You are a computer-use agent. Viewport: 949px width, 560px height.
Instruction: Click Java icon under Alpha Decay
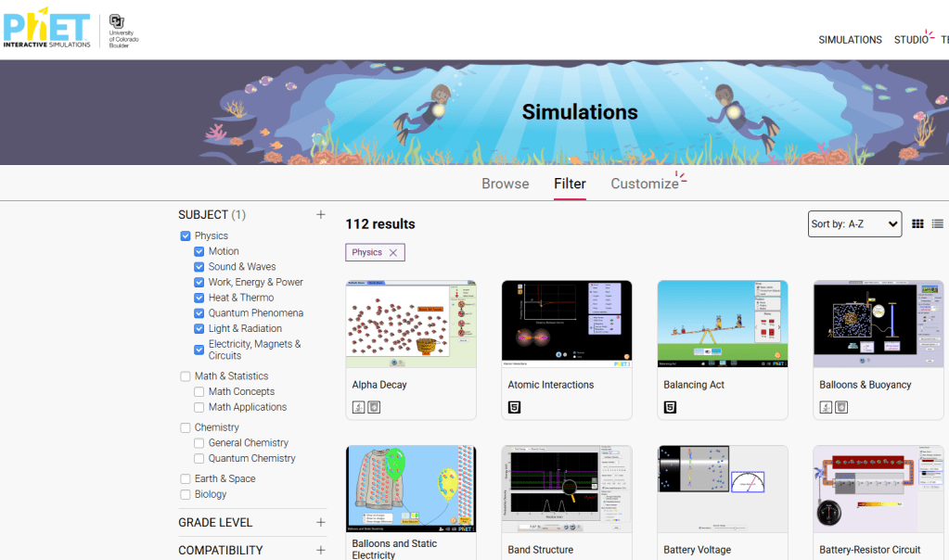[358, 407]
